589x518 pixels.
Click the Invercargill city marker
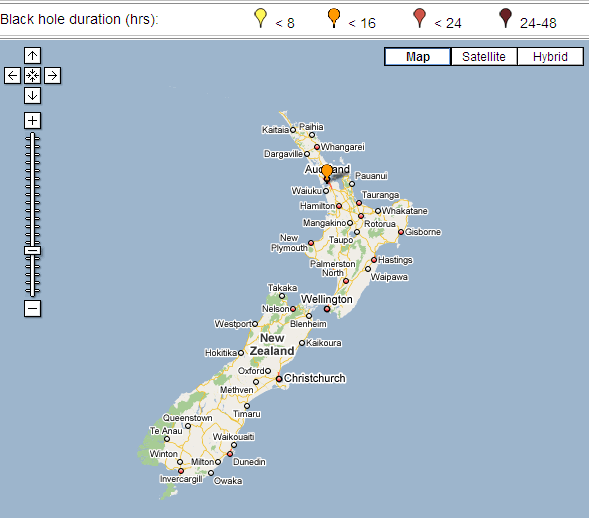[x=181, y=471]
